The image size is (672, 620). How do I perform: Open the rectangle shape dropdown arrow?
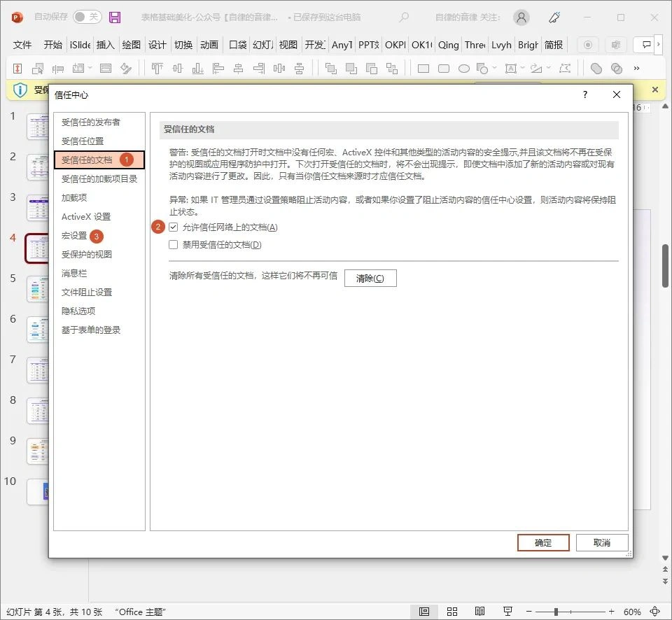tap(493, 68)
